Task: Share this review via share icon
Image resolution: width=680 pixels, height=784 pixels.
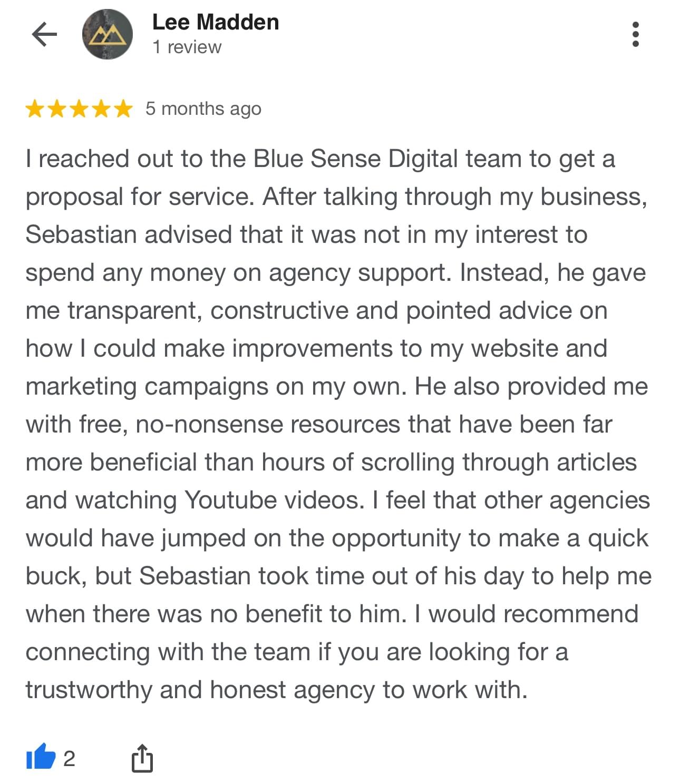Action: click(142, 759)
